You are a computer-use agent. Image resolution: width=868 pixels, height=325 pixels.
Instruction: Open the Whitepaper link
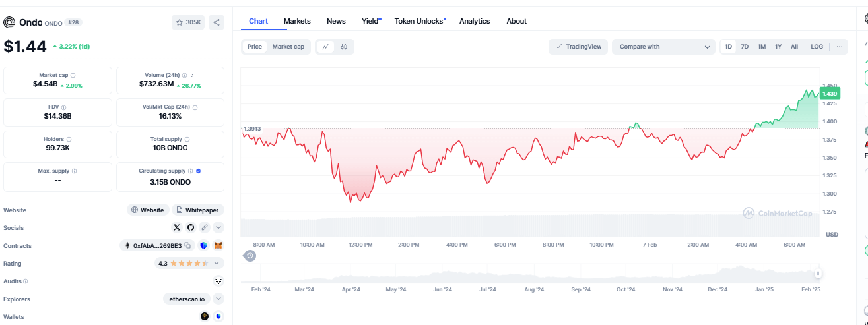click(x=198, y=210)
